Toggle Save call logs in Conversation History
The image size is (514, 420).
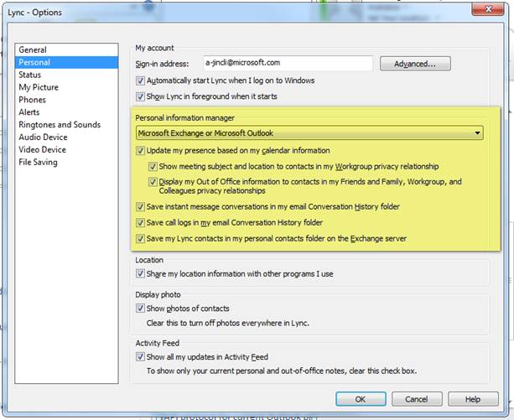(x=140, y=223)
